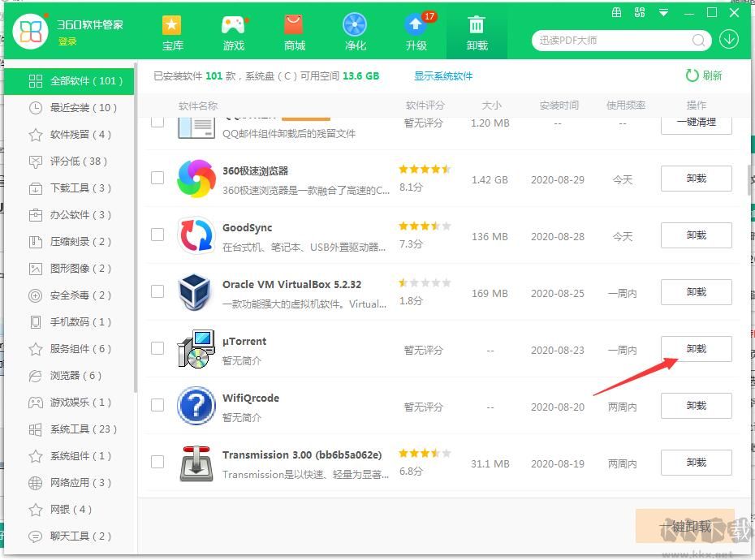Select 最近安装 (10) category

(69, 108)
